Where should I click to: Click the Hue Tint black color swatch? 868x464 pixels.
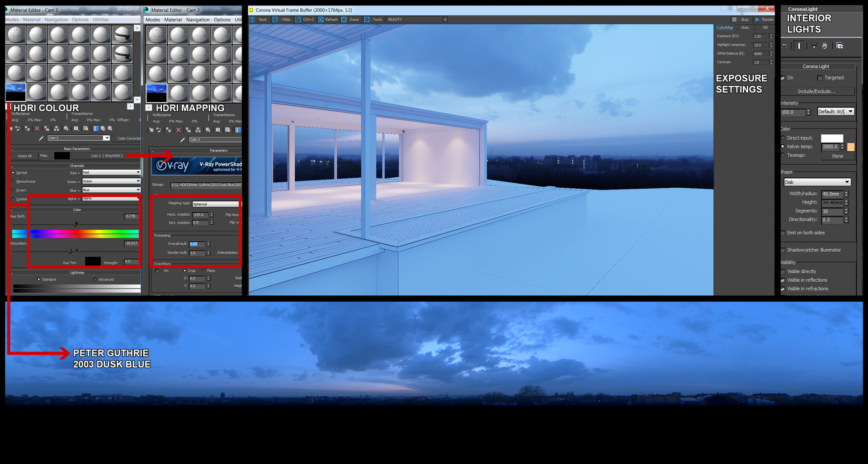[93, 261]
